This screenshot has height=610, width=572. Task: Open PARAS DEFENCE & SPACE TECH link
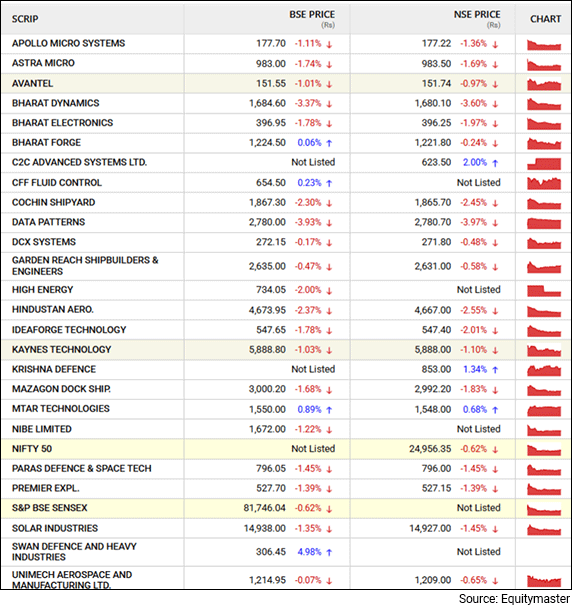click(81, 469)
